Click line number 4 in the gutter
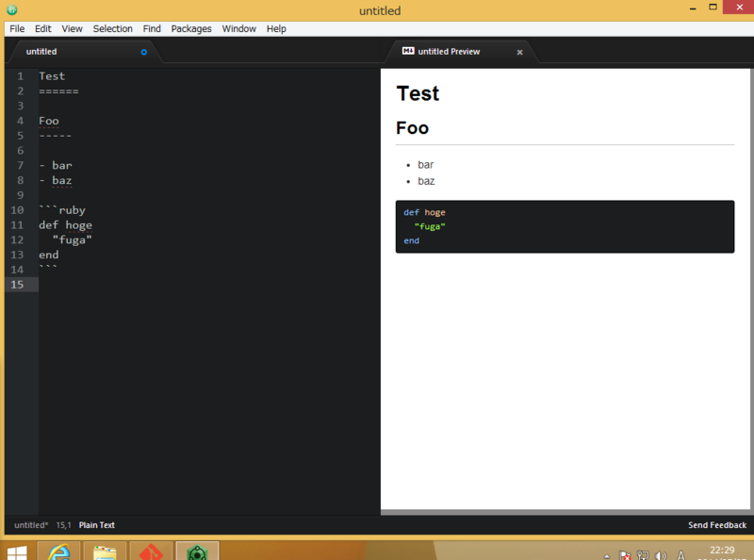 20,121
